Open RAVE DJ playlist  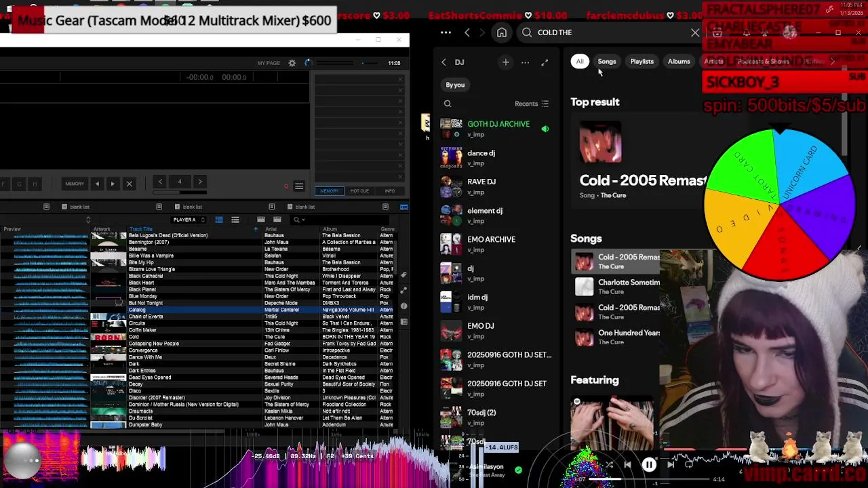tap(496, 186)
